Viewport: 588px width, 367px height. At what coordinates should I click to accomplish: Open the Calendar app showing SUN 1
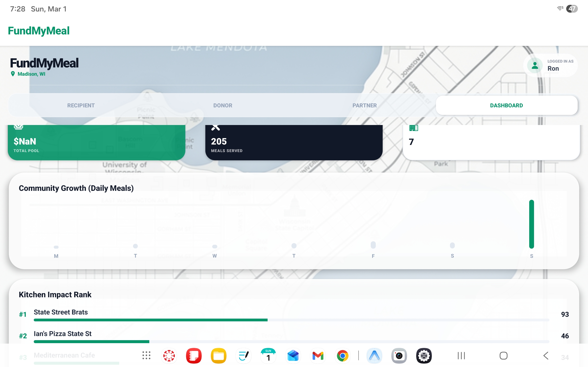(x=268, y=356)
